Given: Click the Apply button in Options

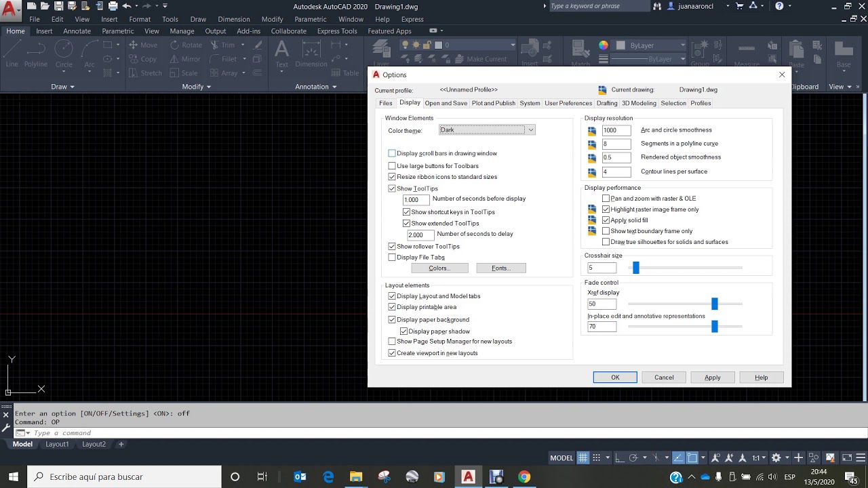Looking at the screenshot, I should (712, 378).
